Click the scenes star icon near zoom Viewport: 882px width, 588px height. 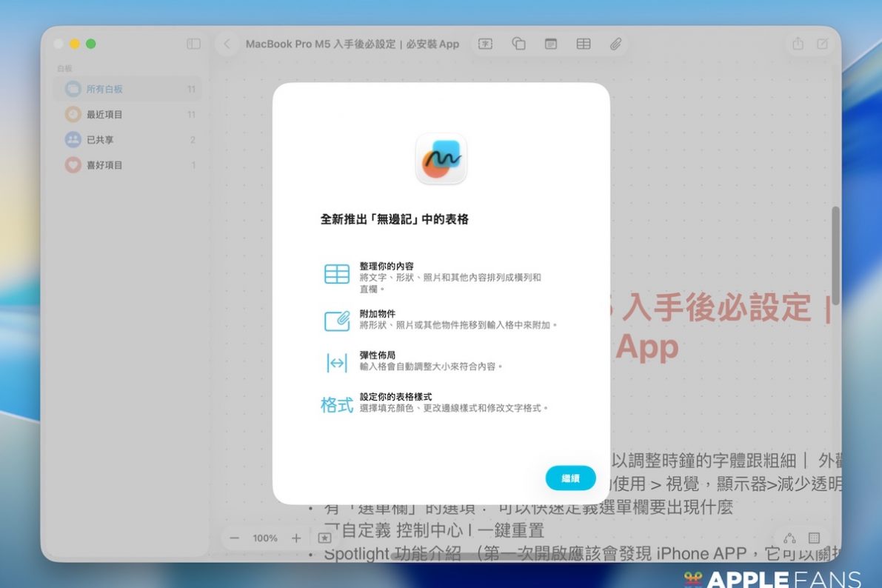click(324, 538)
